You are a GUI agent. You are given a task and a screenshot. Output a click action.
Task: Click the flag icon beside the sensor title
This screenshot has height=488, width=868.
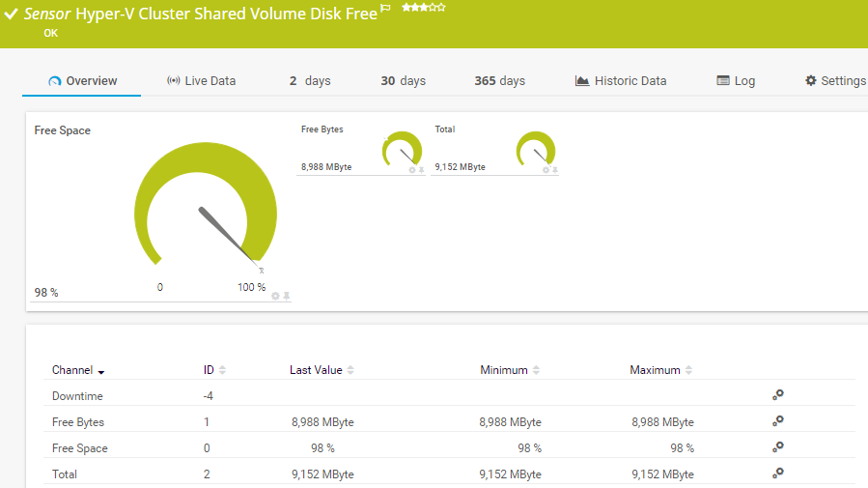[386, 9]
